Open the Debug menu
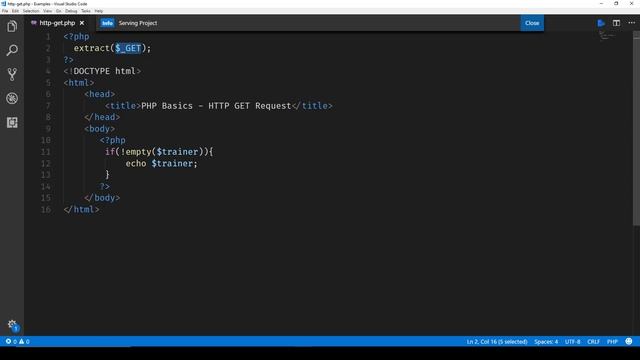 pyautogui.click(x=71, y=11)
